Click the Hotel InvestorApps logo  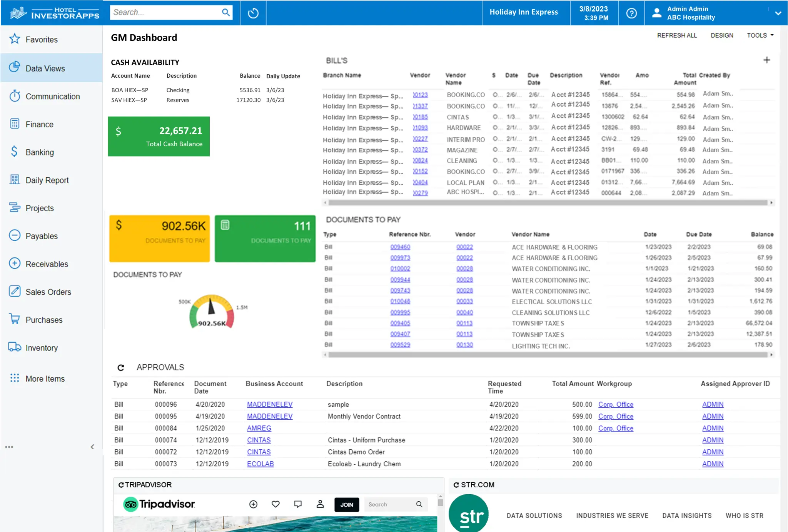tap(55, 13)
